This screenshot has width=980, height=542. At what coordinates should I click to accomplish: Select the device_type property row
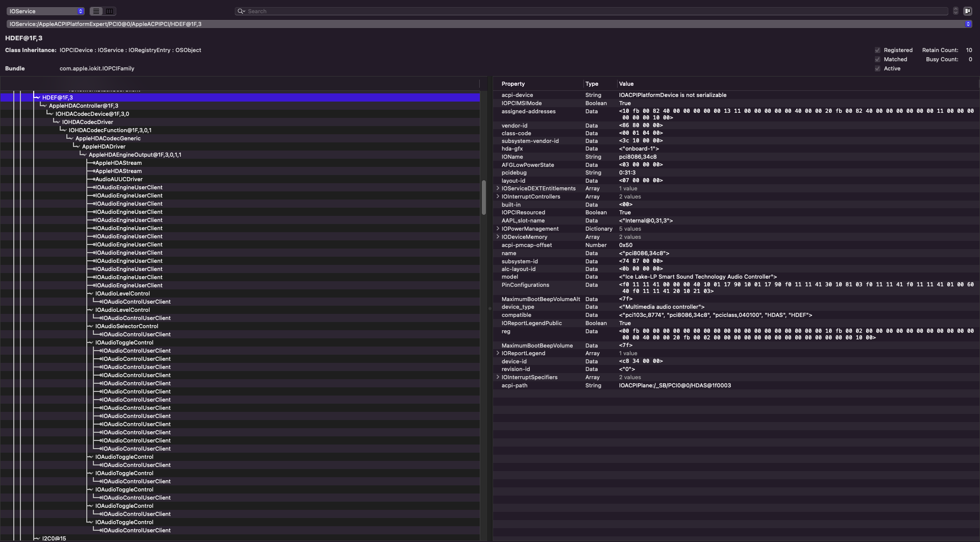tap(736, 307)
